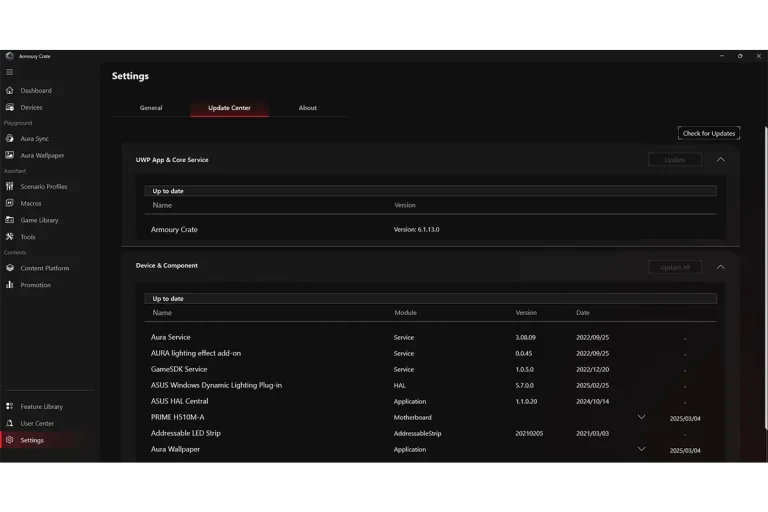Image resolution: width=768 pixels, height=512 pixels.
Task: Switch to the General tab
Action: coord(151,108)
